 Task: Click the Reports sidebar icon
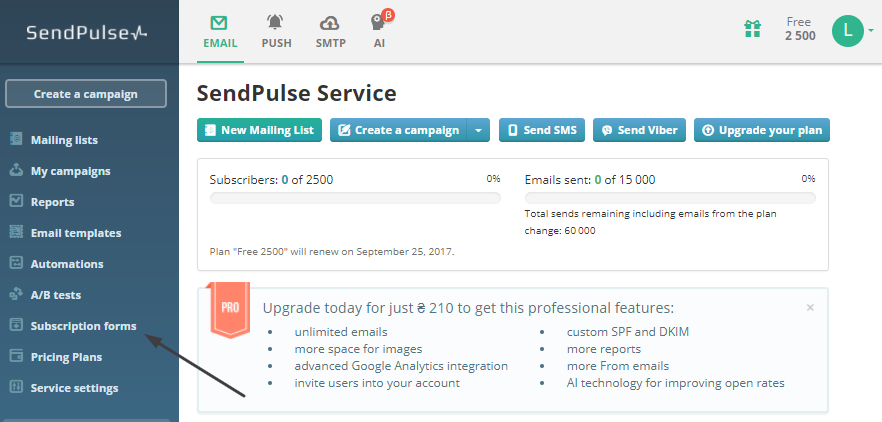coord(16,202)
